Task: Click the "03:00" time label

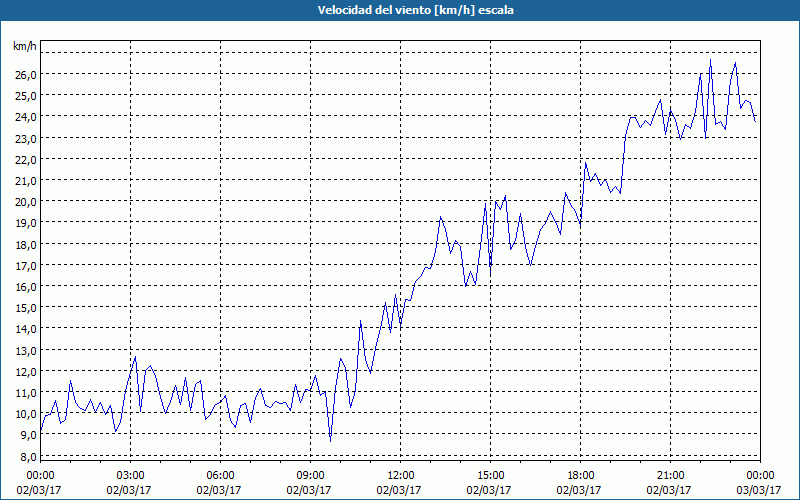Action: 131,476
